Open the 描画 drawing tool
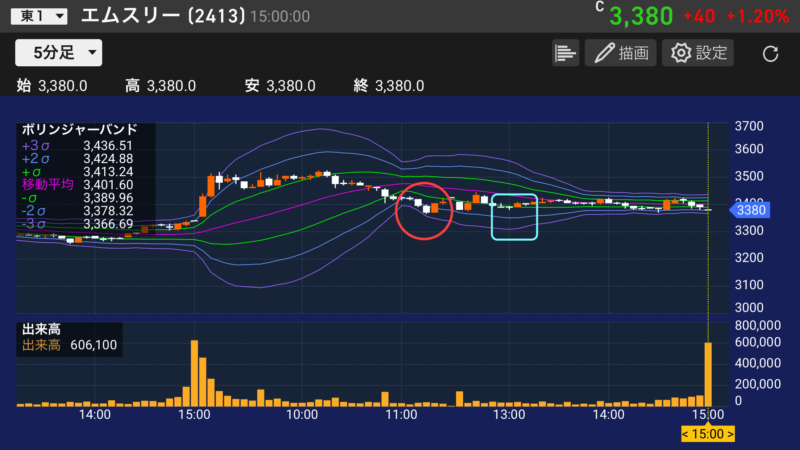800x450 pixels. [620, 53]
